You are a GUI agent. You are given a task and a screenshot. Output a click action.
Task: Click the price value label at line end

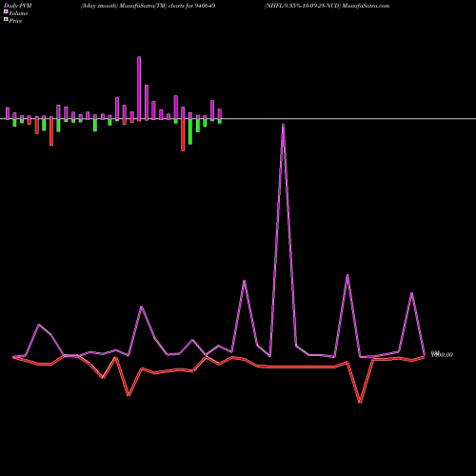pos(442,354)
